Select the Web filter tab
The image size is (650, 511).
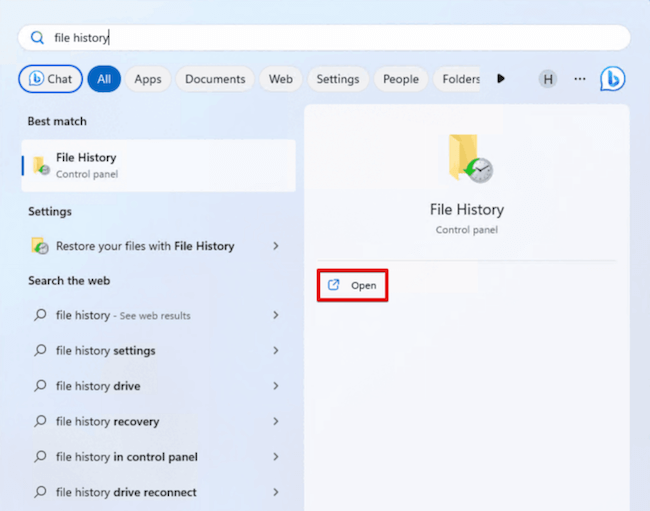pos(281,79)
